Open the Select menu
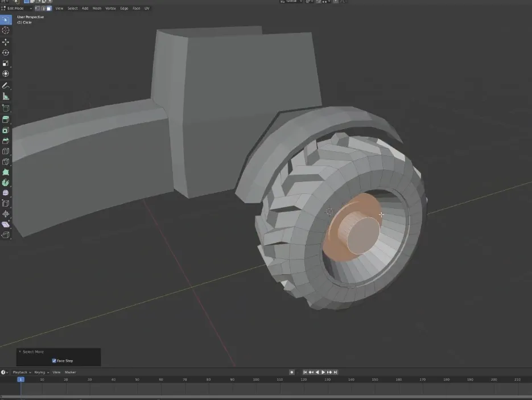This screenshot has width=532, height=400. (x=73, y=9)
